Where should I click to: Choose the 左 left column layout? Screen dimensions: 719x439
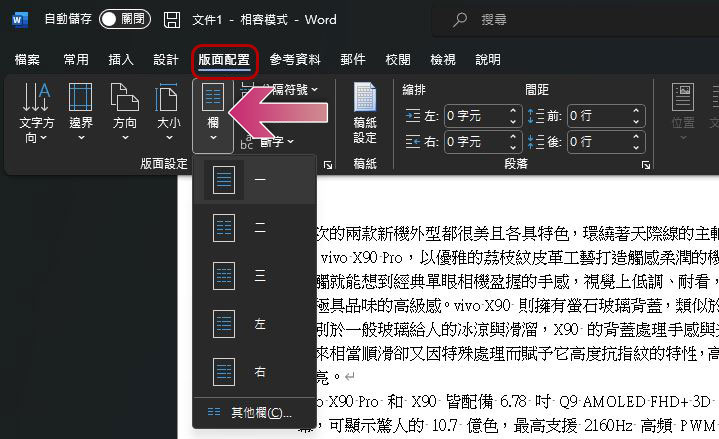(254, 324)
